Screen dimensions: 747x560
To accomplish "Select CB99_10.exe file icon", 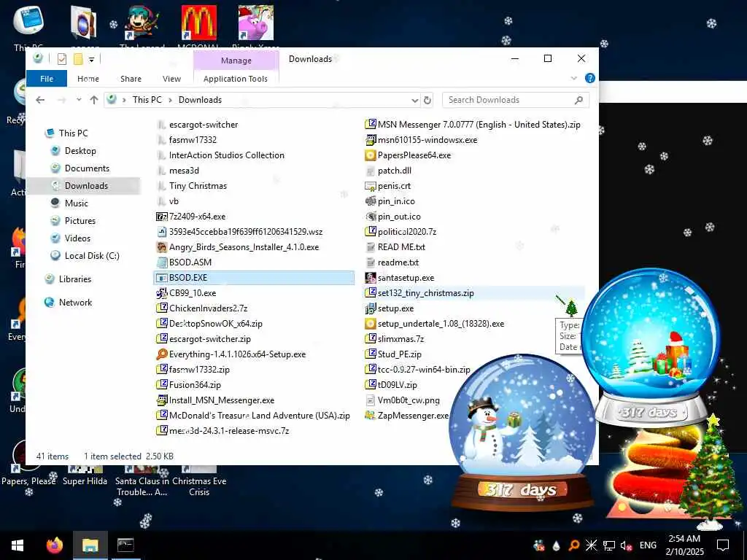I will pyautogui.click(x=162, y=293).
